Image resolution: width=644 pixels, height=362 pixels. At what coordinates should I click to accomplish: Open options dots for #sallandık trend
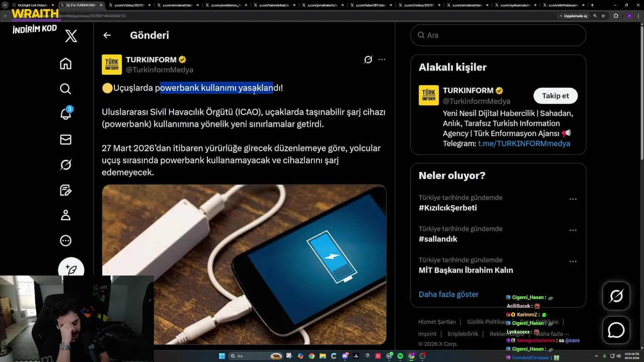573,230
